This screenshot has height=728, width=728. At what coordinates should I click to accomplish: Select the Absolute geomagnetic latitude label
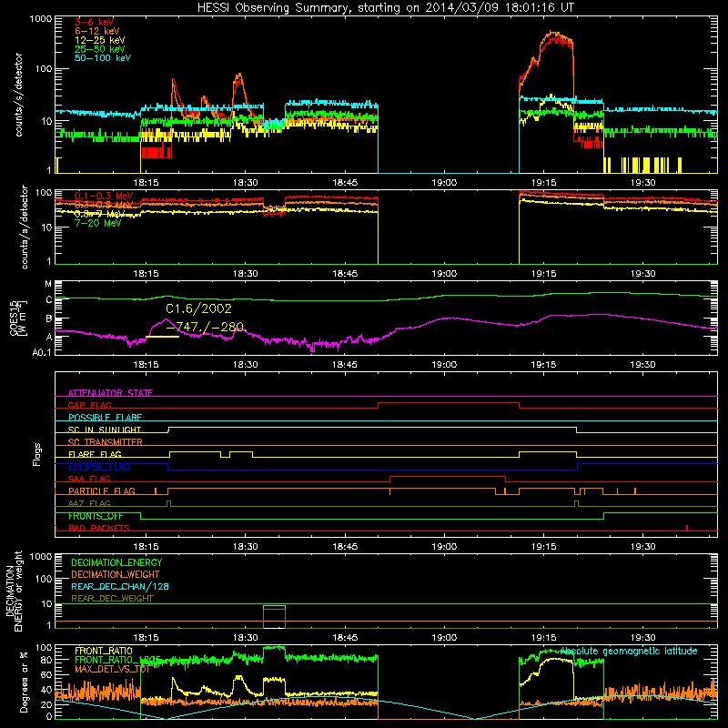629,651
